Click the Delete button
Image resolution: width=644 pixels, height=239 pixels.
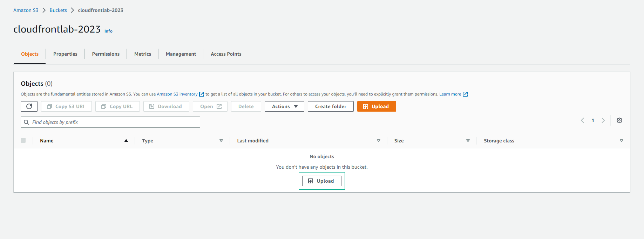(246, 106)
